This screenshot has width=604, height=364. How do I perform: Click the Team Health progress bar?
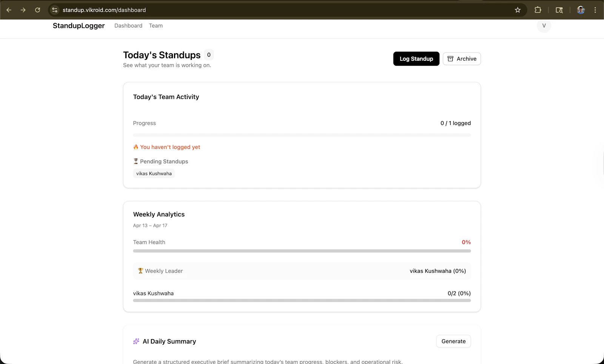click(x=302, y=250)
